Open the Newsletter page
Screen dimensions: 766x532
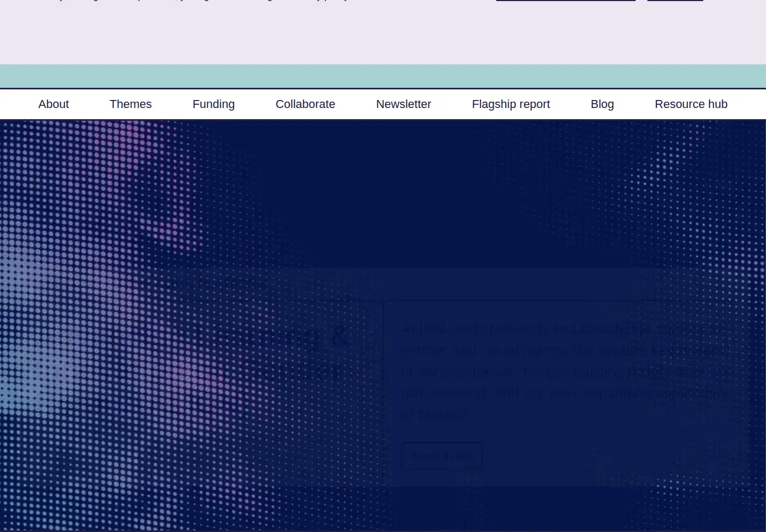click(x=403, y=104)
